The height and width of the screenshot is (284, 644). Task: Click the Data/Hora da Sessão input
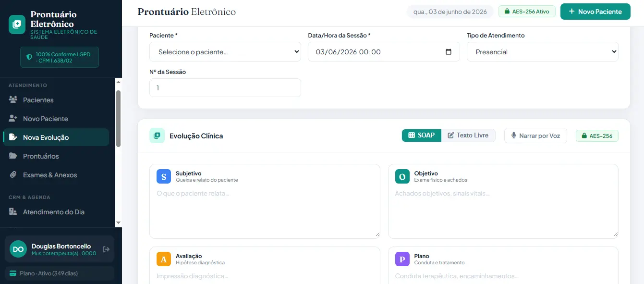coord(384,52)
